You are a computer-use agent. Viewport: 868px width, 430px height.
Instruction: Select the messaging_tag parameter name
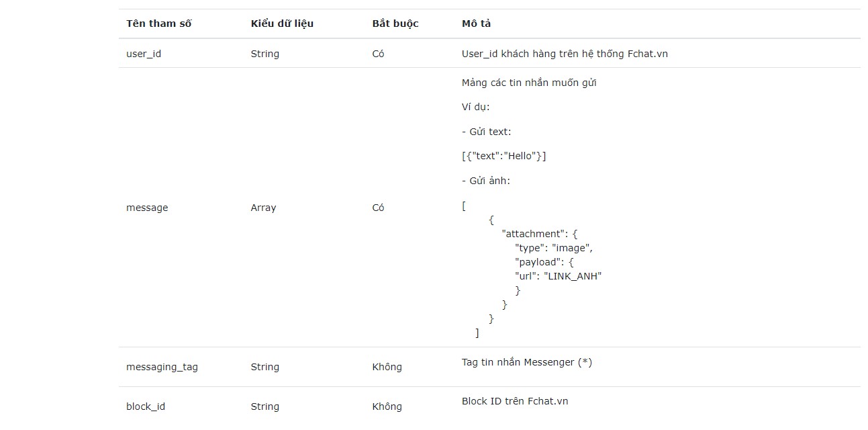click(162, 368)
